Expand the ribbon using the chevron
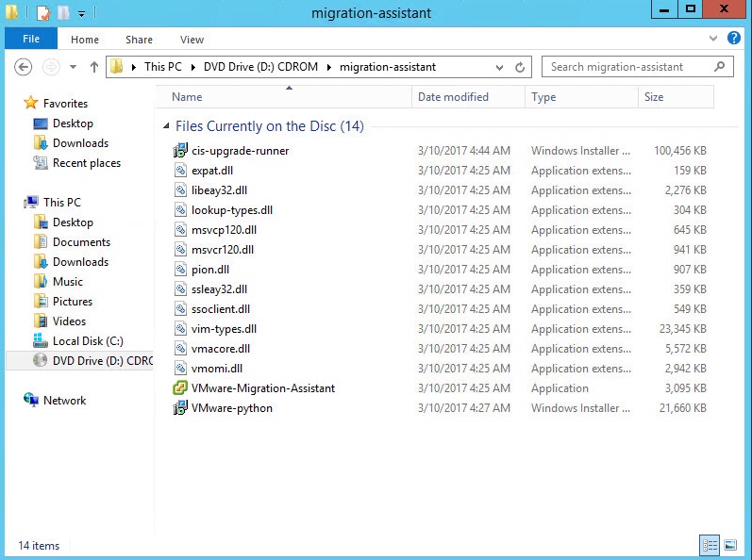Viewport: 752px width, 560px height. point(714,39)
